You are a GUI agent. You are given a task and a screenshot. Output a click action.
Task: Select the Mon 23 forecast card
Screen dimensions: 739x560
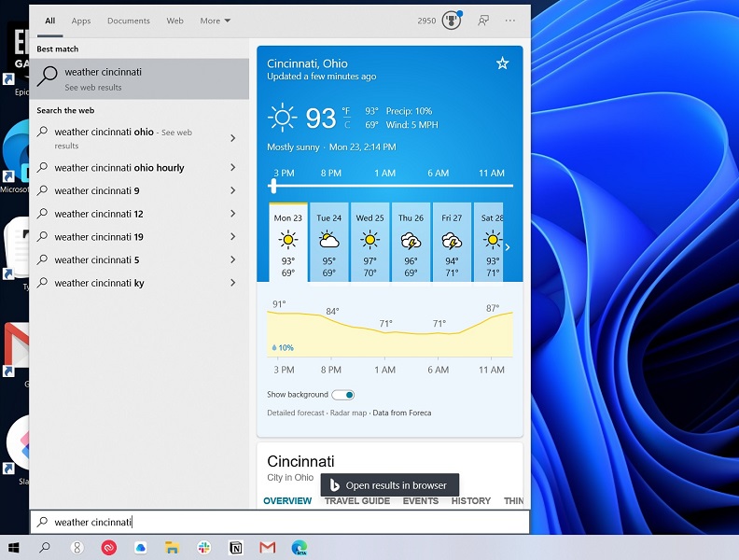tap(288, 243)
